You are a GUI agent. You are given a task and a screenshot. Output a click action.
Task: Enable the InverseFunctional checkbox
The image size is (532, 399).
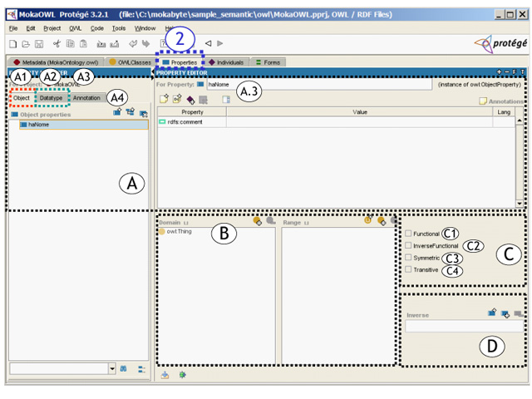408,245
